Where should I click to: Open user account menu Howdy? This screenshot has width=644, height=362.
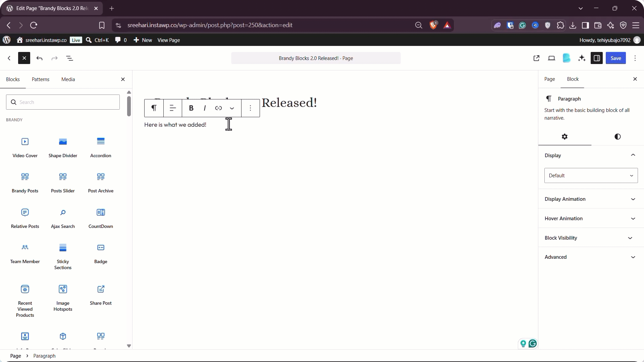(x=610, y=40)
